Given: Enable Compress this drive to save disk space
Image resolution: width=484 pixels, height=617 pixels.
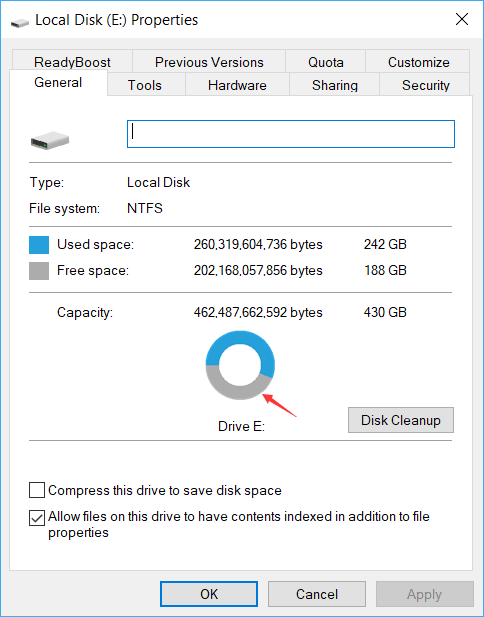Looking at the screenshot, I should click(37, 490).
